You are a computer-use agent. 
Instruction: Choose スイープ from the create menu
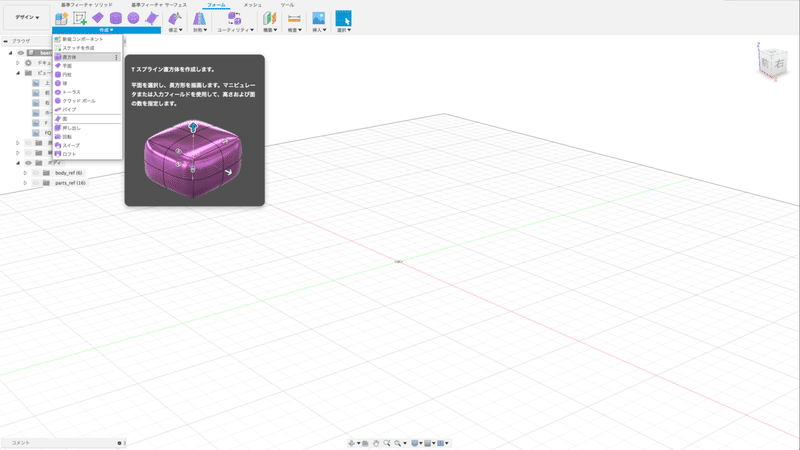[87, 145]
